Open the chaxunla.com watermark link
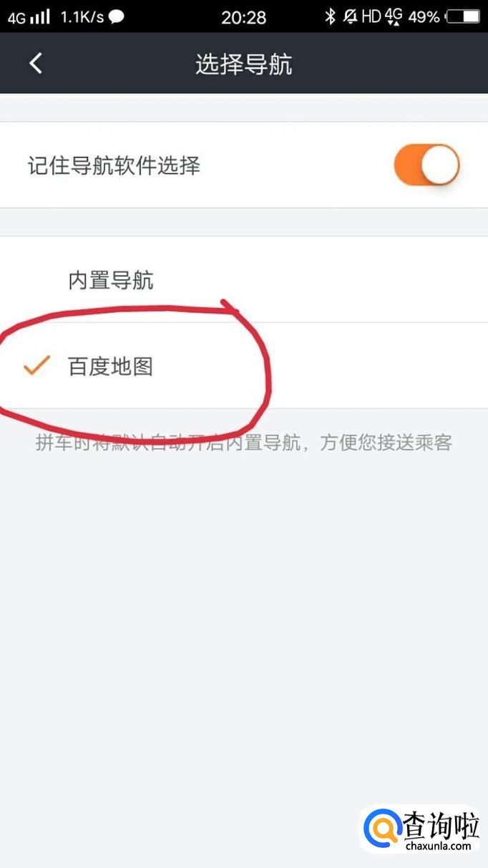 [x=440, y=846]
